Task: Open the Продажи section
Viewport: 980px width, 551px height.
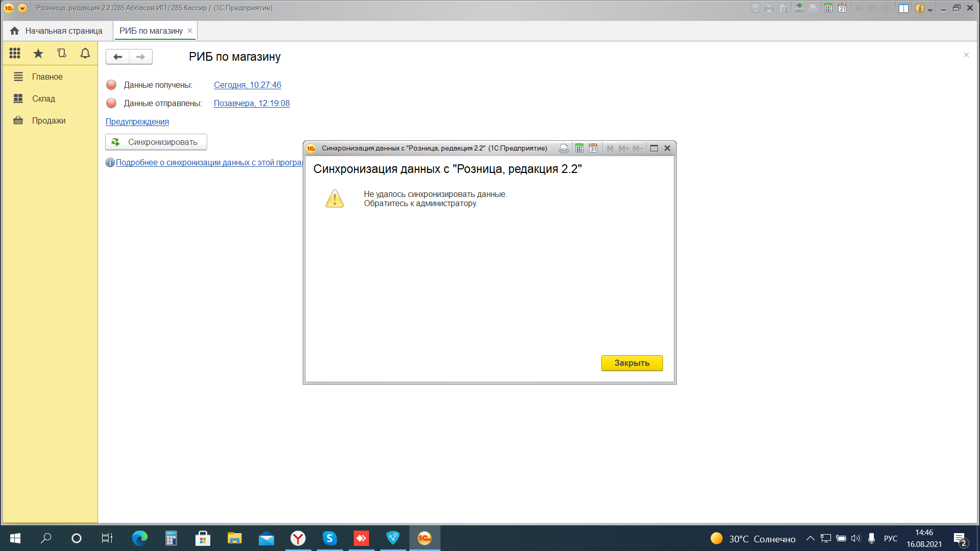Action: coord(48,120)
